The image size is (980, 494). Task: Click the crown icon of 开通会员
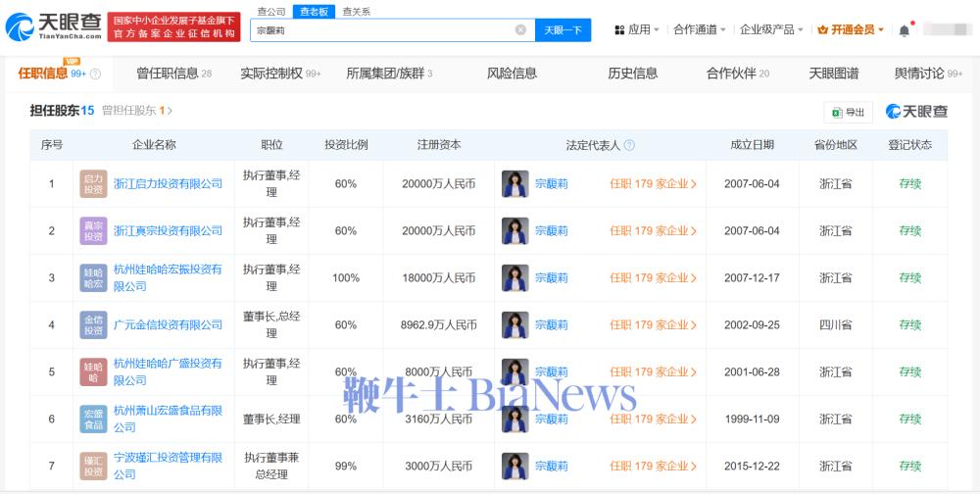(822, 29)
